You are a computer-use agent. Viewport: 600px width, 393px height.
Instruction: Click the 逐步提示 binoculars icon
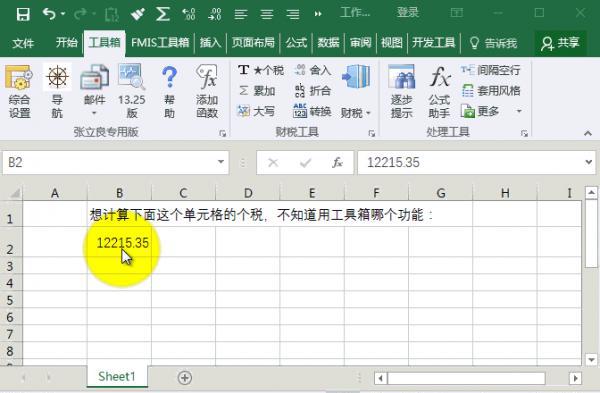click(401, 92)
